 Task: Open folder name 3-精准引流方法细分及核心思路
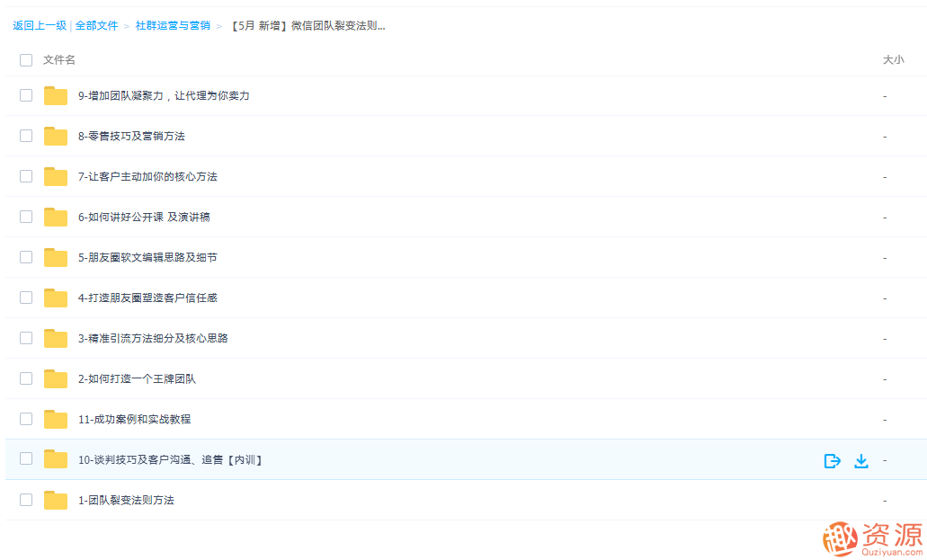153,338
